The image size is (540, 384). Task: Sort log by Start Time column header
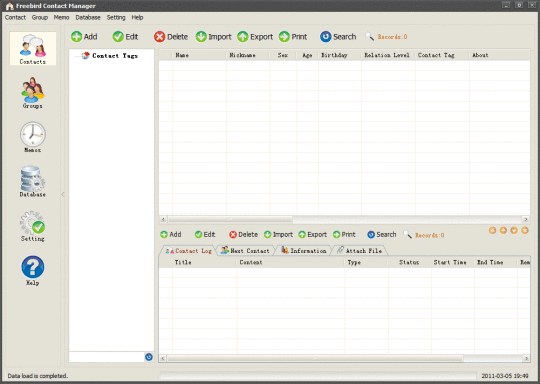(453, 262)
